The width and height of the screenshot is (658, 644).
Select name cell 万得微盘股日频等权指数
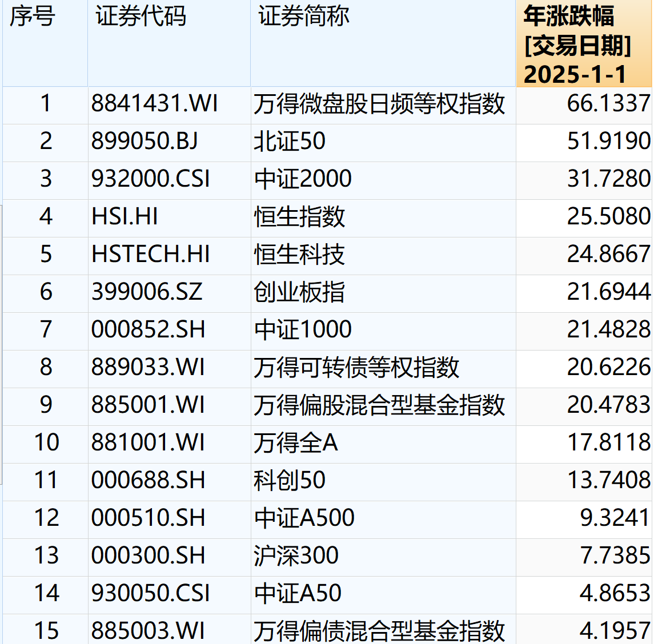tap(383, 105)
